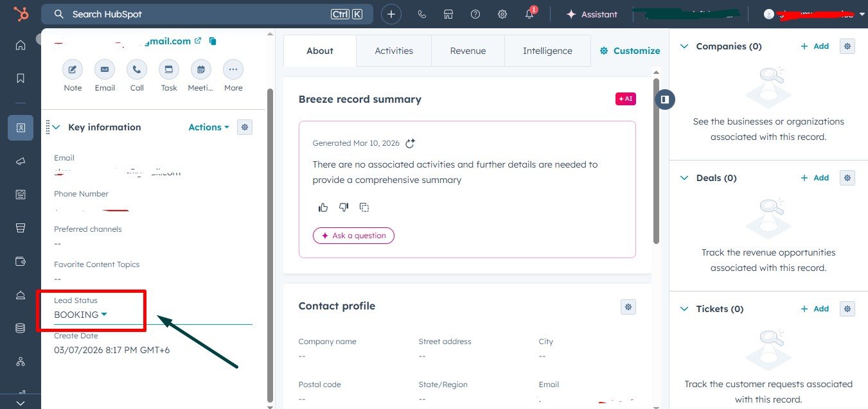Create a Note for this contact
Screen dimensions: 868x409
(73, 69)
